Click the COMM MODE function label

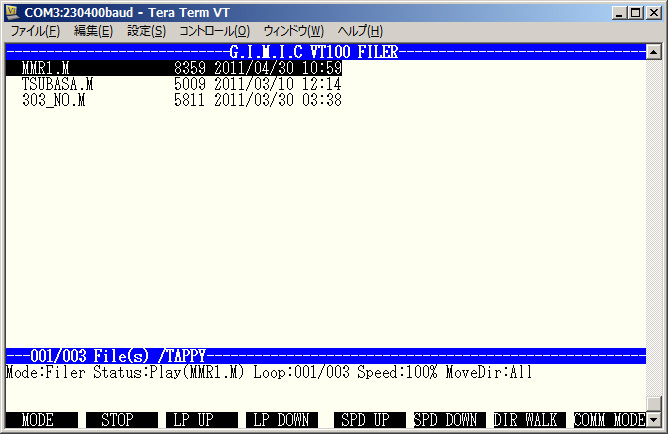click(609, 420)
